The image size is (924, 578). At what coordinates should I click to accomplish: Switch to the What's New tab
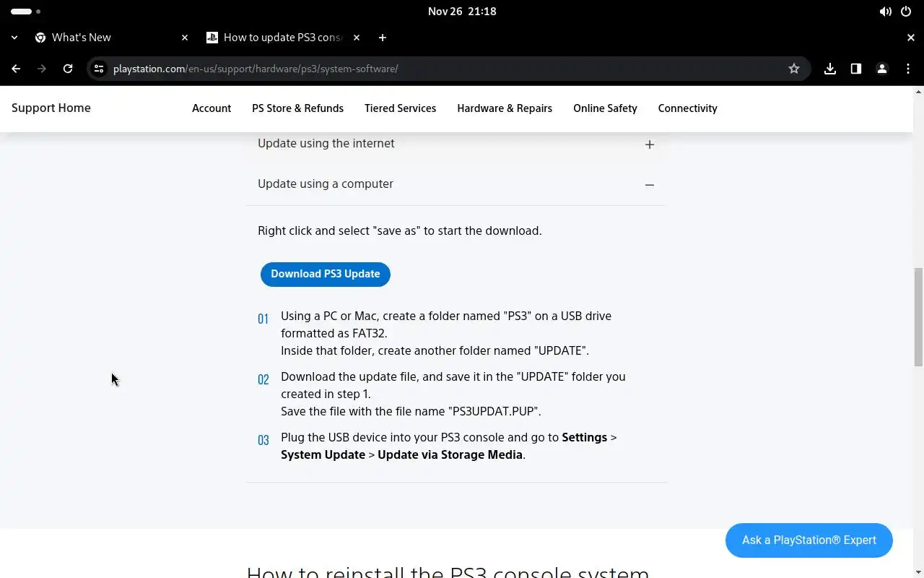click(110, 38)
